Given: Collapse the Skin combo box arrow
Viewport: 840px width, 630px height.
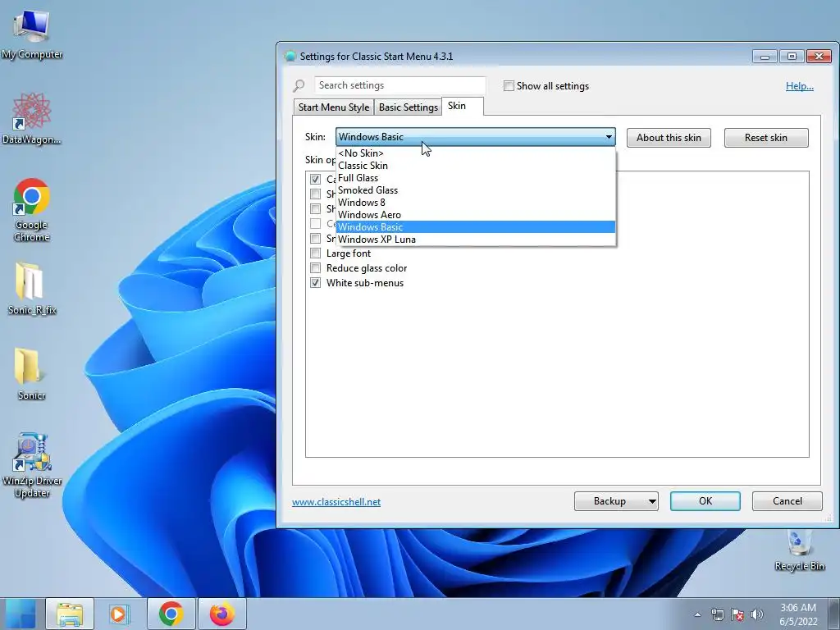Looking at the screenshot, I should coord(609,137).
